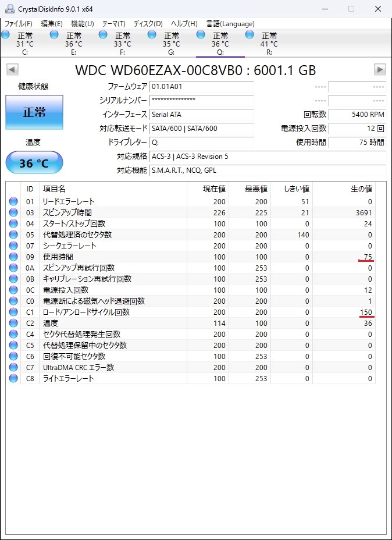Click the インターフェース field Serial ATA
392x540 pixels.
point(202,114)
